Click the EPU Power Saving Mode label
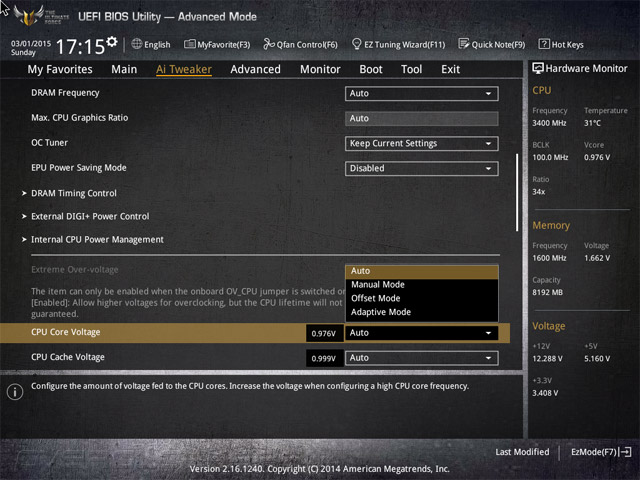Image resolution: width=640 pixels, height=480 pixels. point(79,168)
